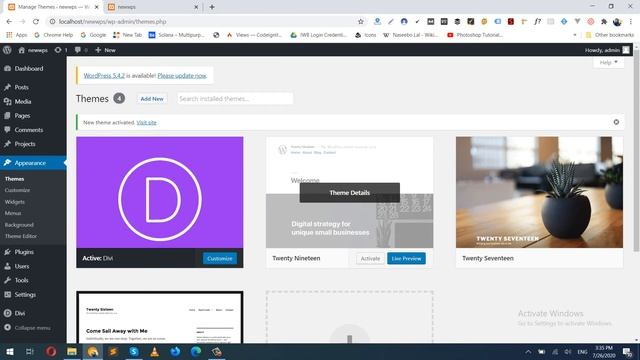Click the add new theme placeholder box
The width and height of the screenshot is (640, 360).
[349, 317]
